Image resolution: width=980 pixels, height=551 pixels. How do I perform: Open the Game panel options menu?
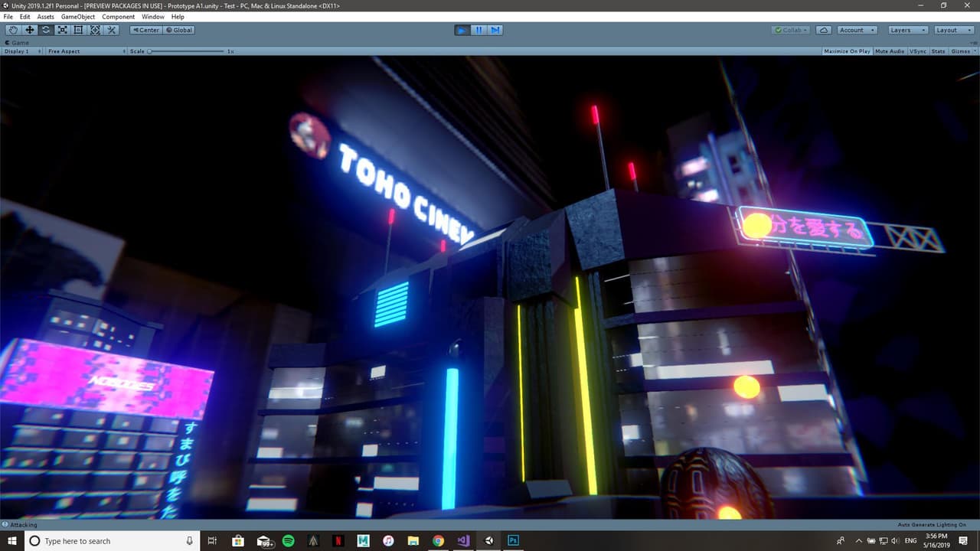(x=974, y=43)
